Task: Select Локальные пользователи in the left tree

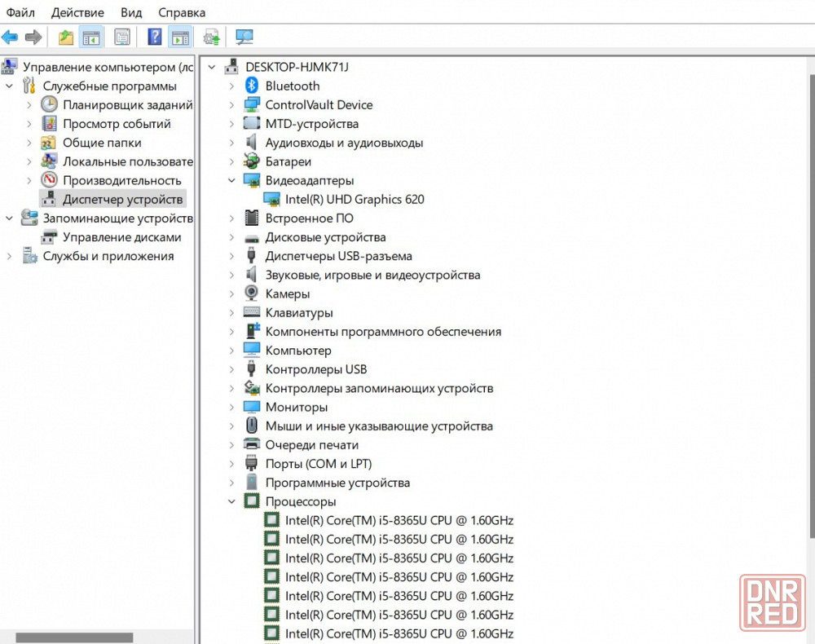Action: 128,161
